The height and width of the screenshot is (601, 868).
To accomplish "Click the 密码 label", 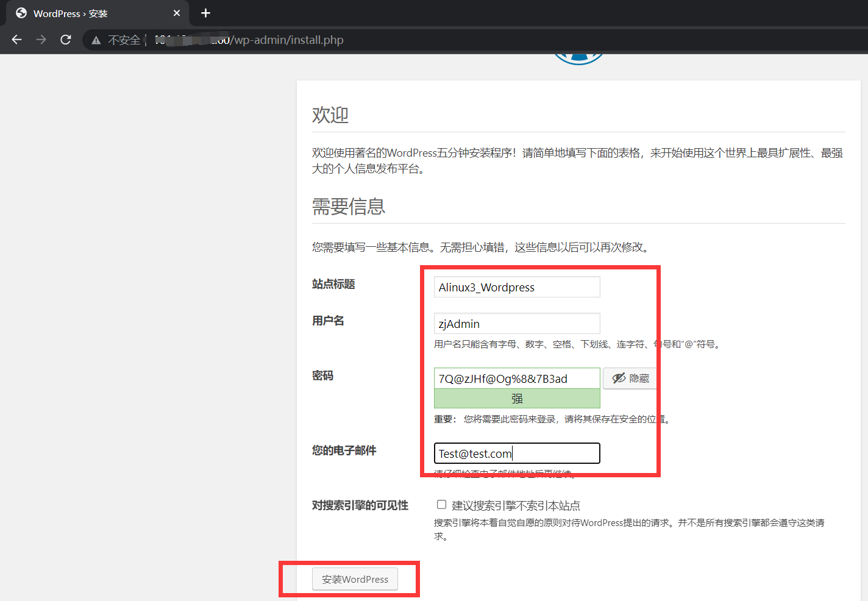I will (322, 375).
